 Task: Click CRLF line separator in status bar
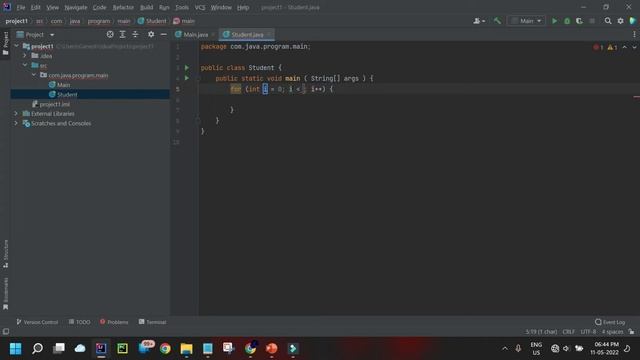coord(568,332)
